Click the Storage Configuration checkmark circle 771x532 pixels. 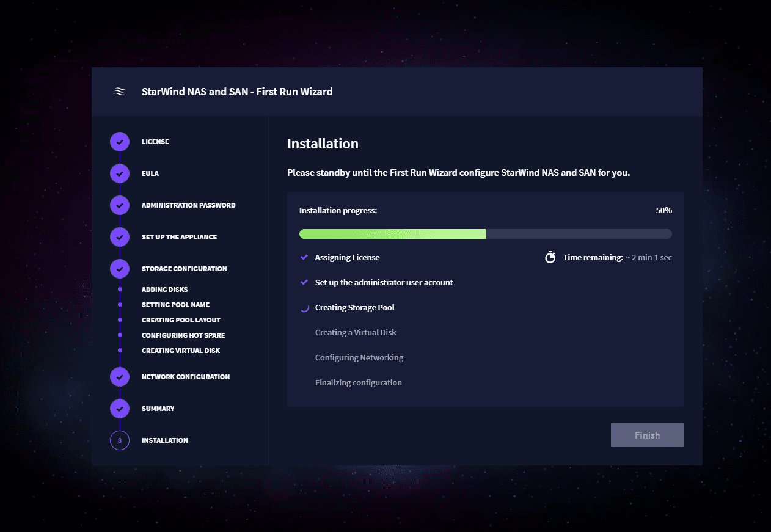click(120, 269)
